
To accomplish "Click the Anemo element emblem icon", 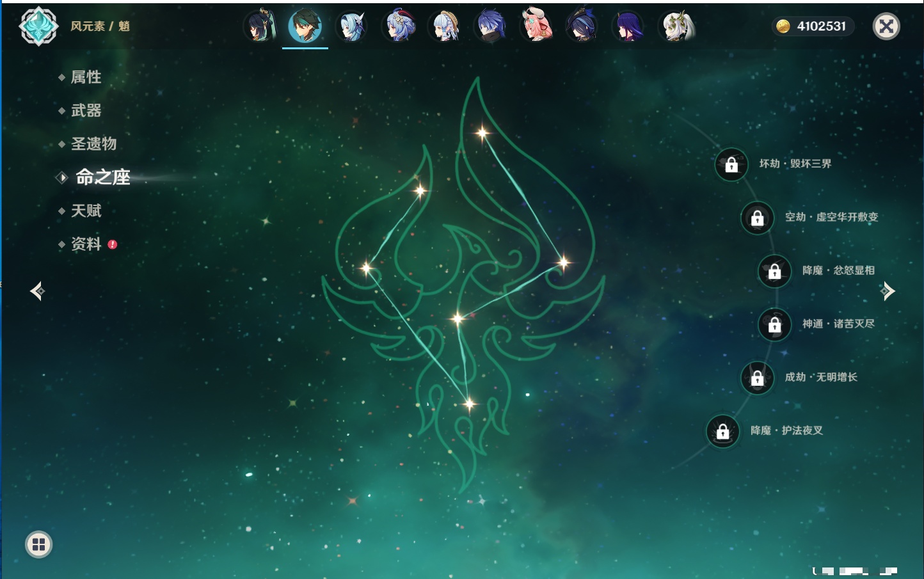I will click(x=38, y=26).
